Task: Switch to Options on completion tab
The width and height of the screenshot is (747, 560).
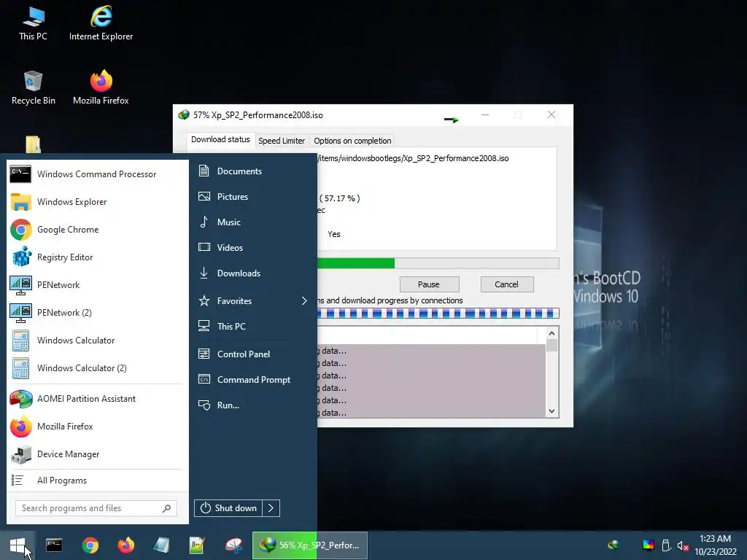Action: tap(352, 141)
